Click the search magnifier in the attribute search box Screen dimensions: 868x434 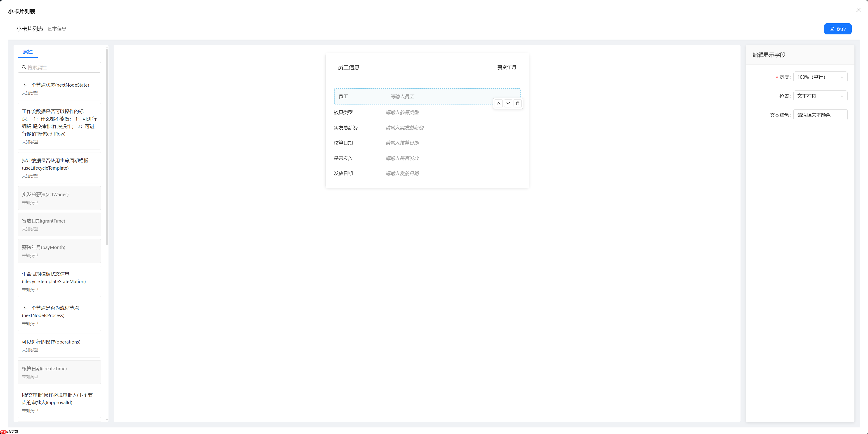[x=24, y=67]
